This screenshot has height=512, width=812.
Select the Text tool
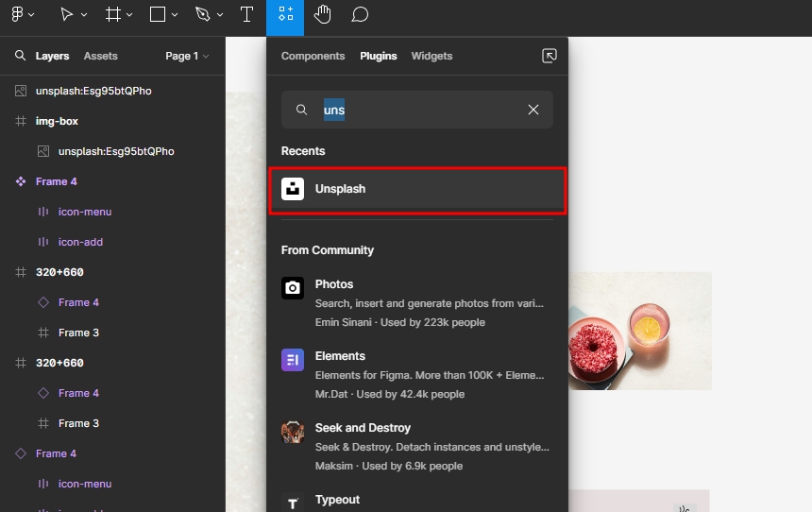pyautogui.click(x=247, y=14)
